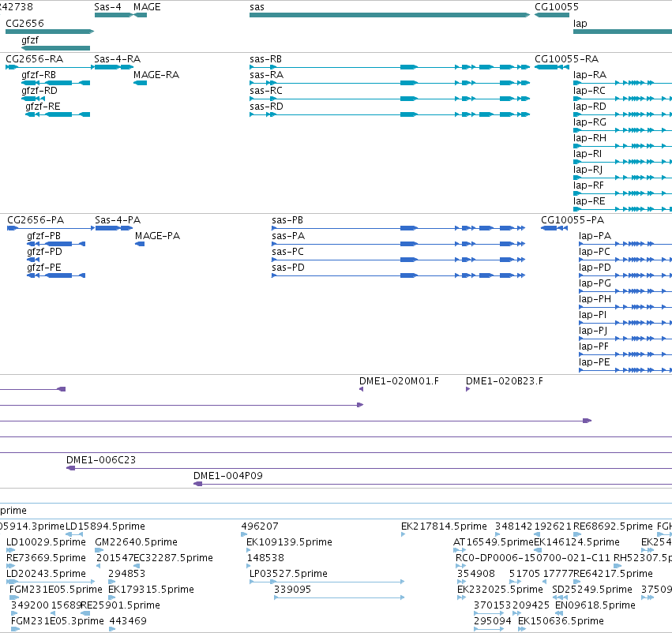Select protein gfzf-PB
Image resolution: width=672 pixels, height=633 pixels.
56,244
